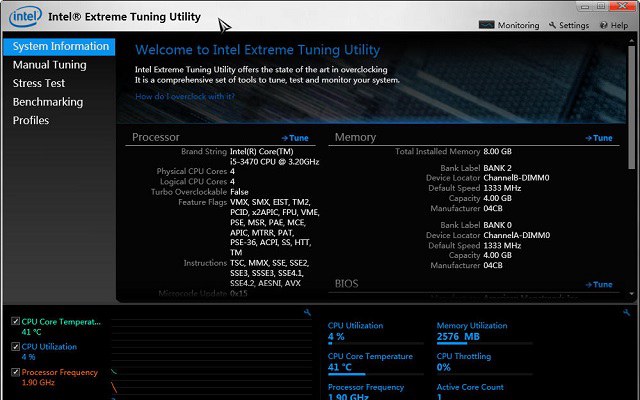Click the Instructions label
The width and height of the screenshot is (640, 400).
tap(205, 263)
